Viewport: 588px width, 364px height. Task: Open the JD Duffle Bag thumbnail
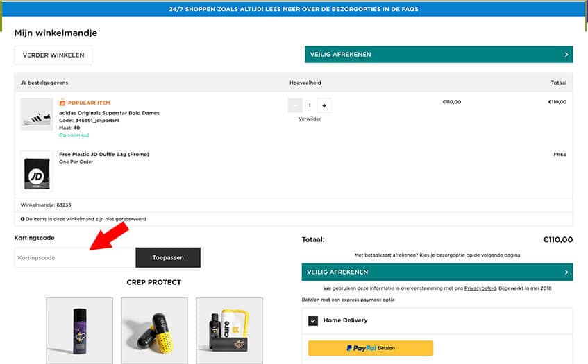tap(37, 171)
